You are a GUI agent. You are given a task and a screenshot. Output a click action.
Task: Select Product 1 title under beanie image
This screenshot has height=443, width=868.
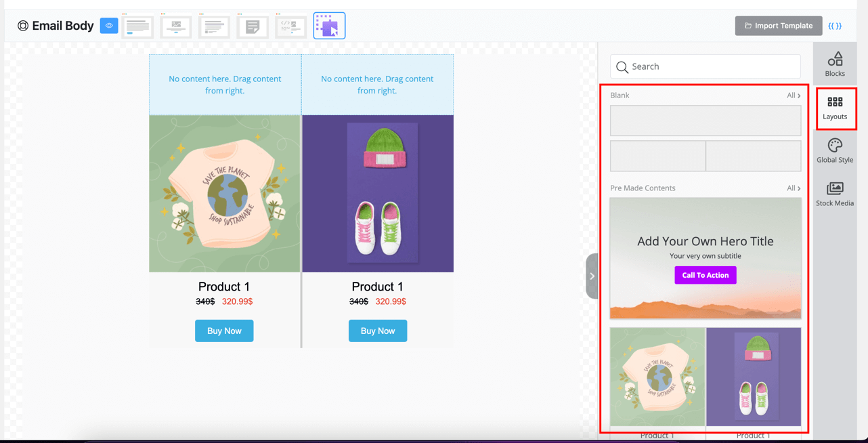pyautogui.click(x=378, y=287)
